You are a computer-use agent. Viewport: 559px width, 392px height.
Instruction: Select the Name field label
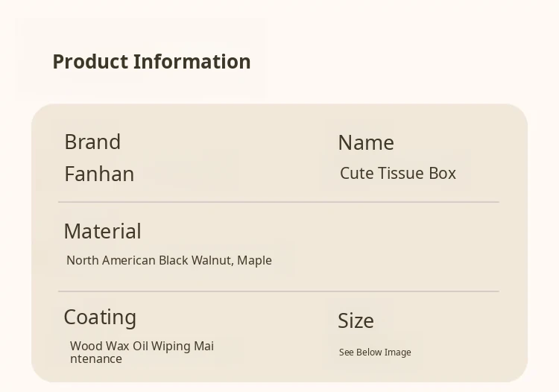click(366, 142)
